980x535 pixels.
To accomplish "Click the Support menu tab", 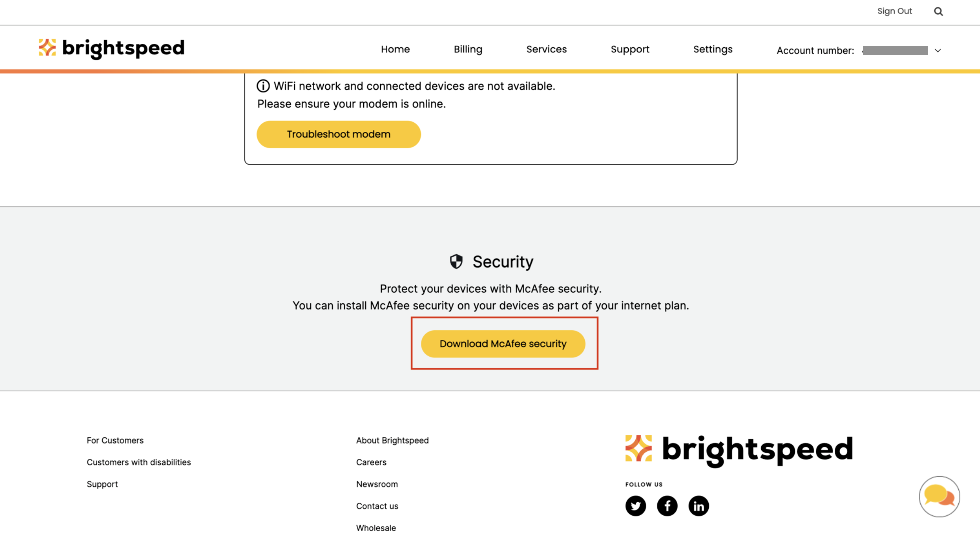I will [629, 49].
